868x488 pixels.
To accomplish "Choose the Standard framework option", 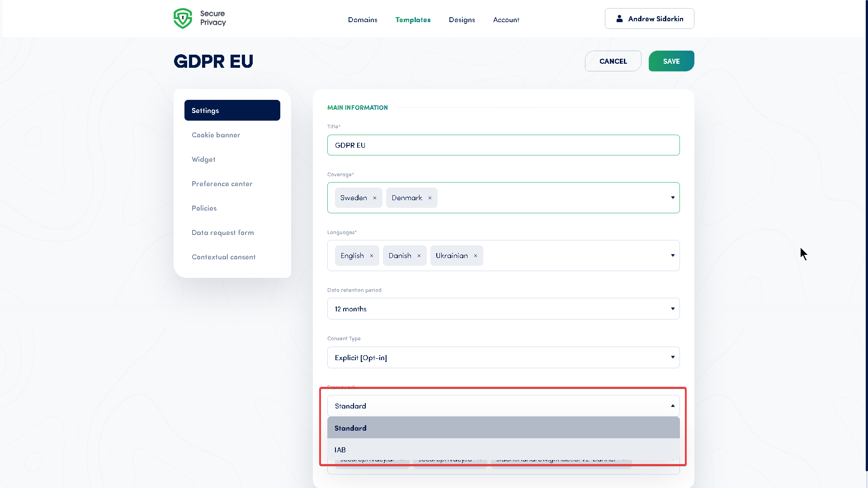I will [503, 428].
